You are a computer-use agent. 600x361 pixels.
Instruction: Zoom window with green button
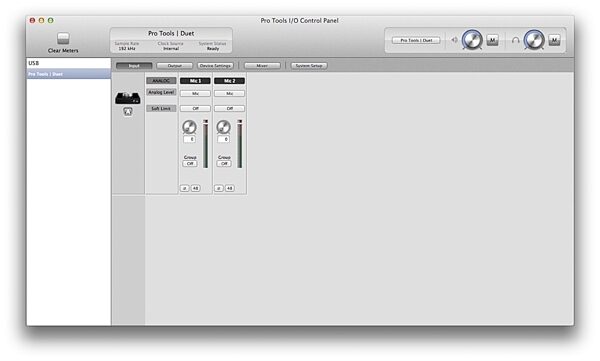[51, 20]
